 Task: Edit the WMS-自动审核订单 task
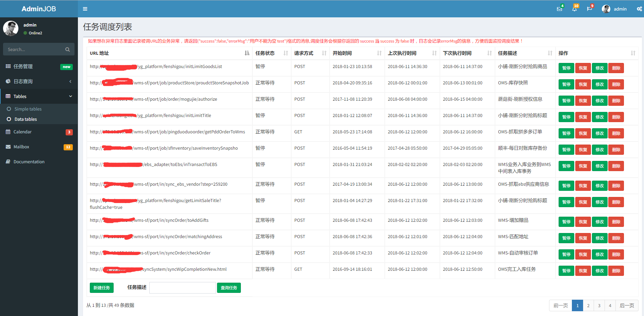click(600, 254)
